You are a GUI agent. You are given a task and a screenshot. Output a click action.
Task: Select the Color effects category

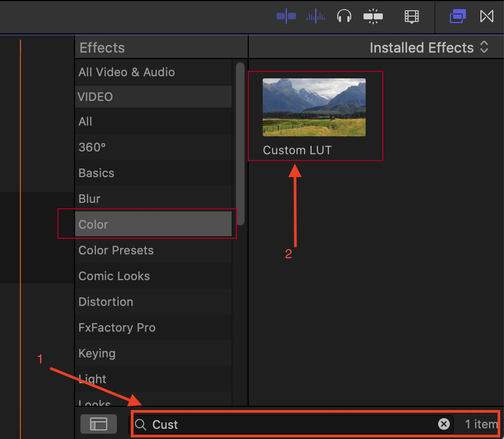(153, 224)
